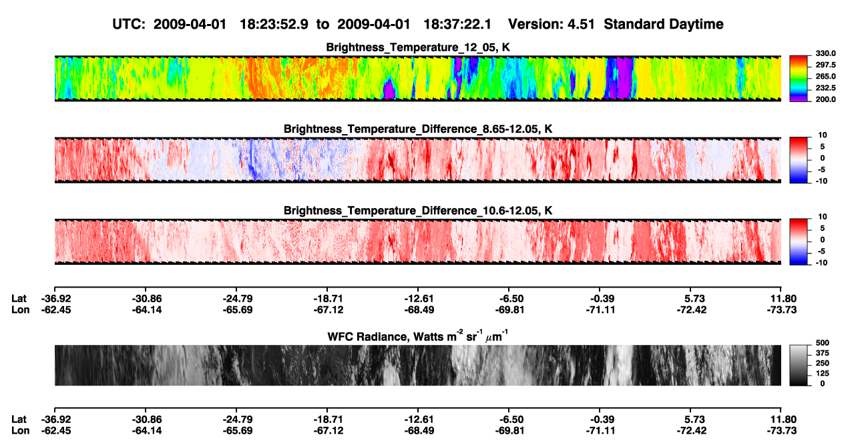The width and height of the screenshot is (868, 445).
Task: Click the Brightness_Temperature_Difference_10.6-12.05 title
Action: pos(418,210)
